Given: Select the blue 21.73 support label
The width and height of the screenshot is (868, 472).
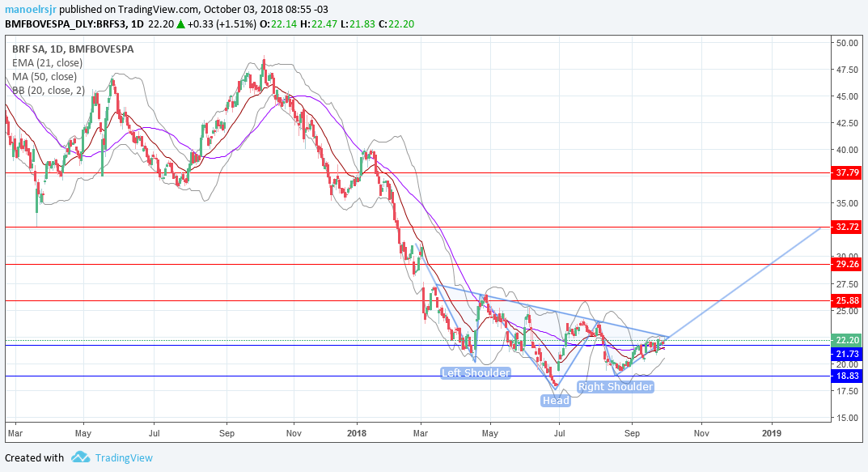Looking at the screenshot, I should pos(847,354).
